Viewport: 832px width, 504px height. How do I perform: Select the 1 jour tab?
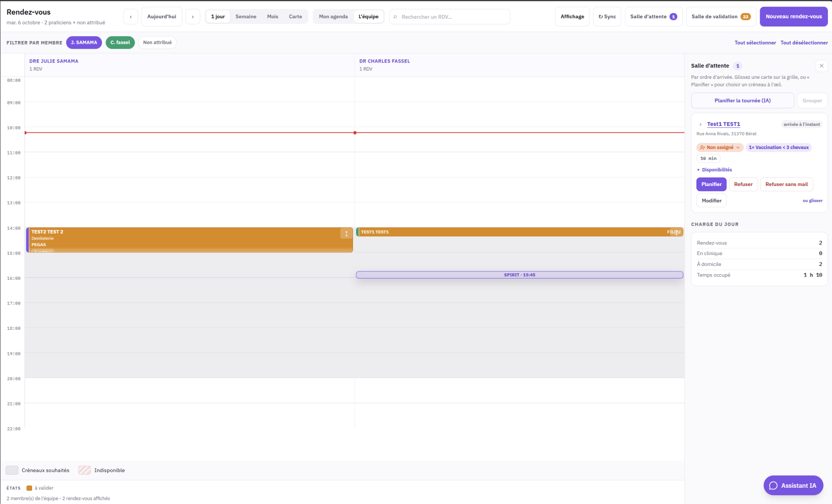tap(218, 17)
